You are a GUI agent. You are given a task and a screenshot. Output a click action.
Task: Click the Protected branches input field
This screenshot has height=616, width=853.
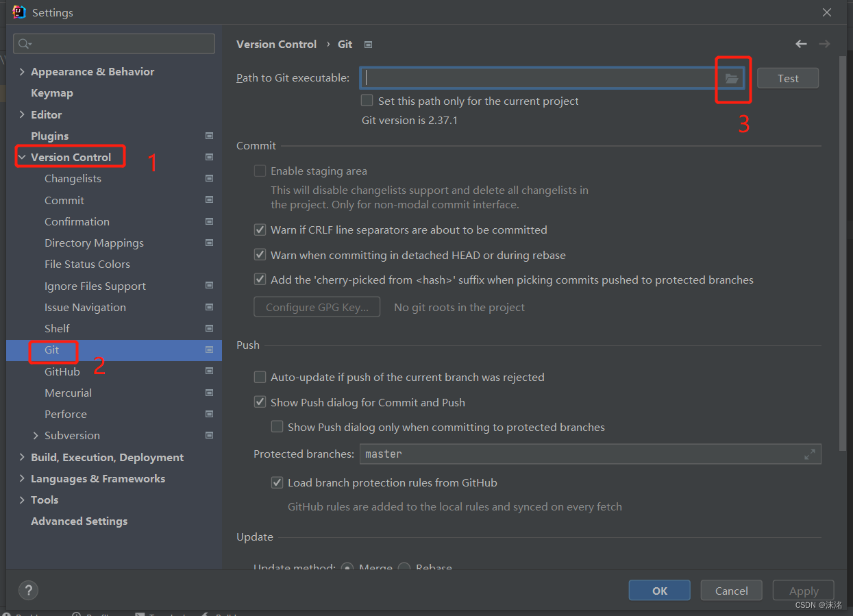click(x=590, y=454)
